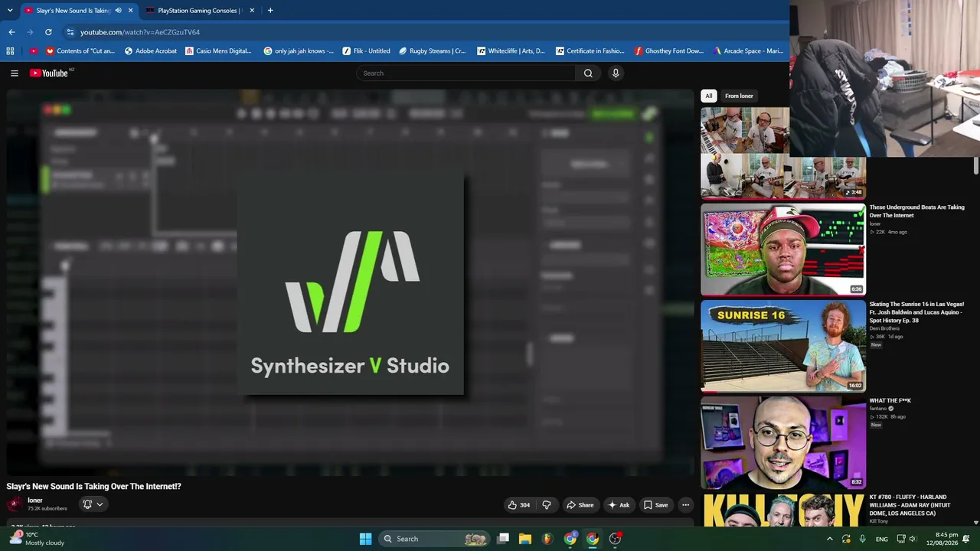Open a new browser tab
This screenshot has height=551, width=980.
(x=270, y=11)
